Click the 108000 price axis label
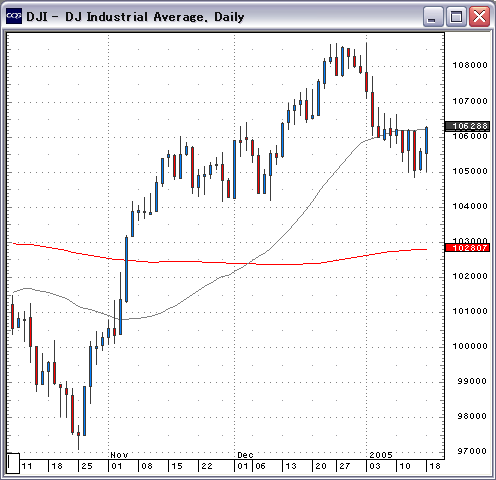The image size is (496, 480). tap(470, 65)
